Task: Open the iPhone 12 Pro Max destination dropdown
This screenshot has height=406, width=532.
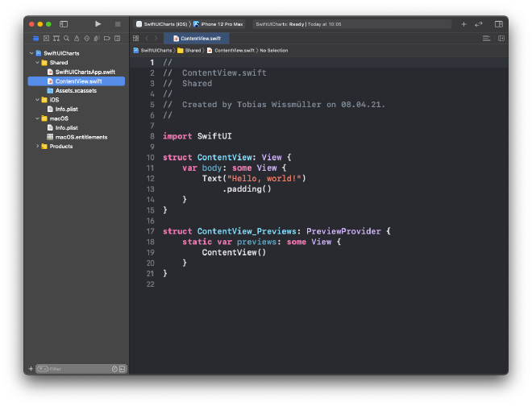Action: click(218, 24)
